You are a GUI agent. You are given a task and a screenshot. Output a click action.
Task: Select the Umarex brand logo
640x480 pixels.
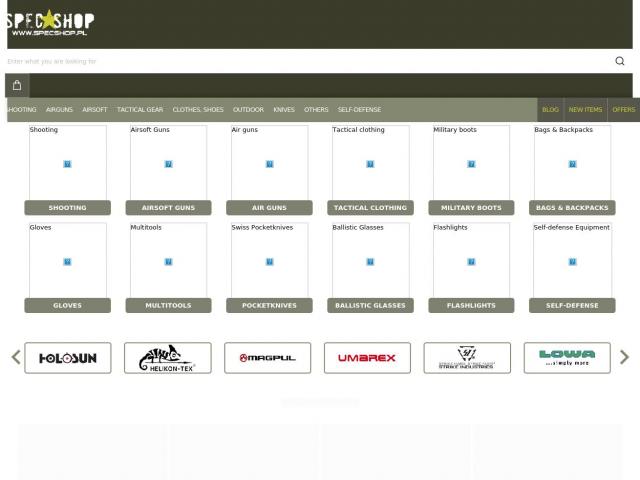(367, 358)
